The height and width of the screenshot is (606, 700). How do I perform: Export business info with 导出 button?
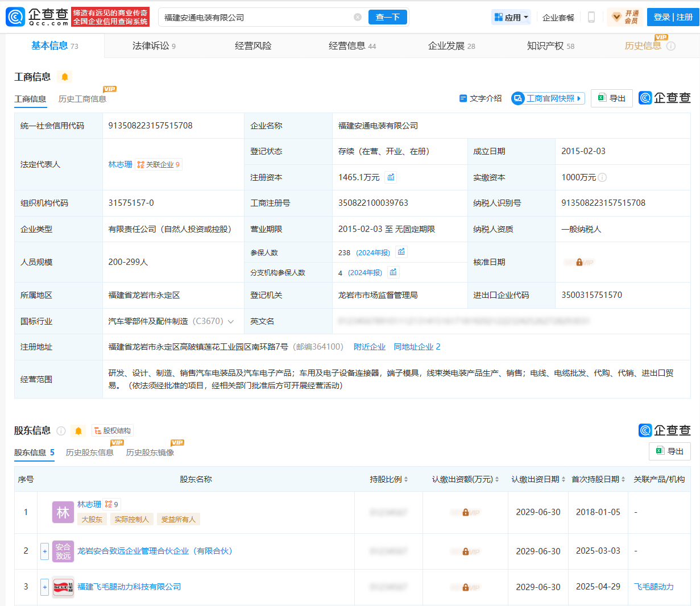612,98
